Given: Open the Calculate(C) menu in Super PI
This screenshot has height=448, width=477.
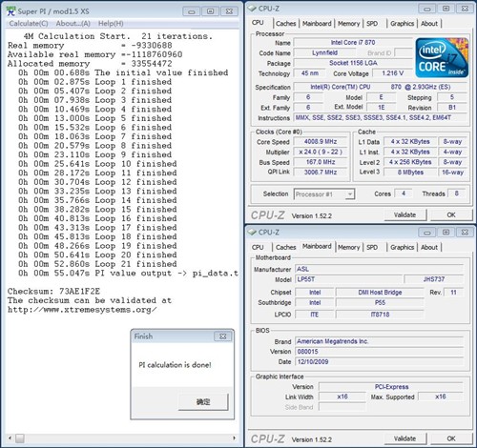Looking at the screenshot, I should 29,24.
